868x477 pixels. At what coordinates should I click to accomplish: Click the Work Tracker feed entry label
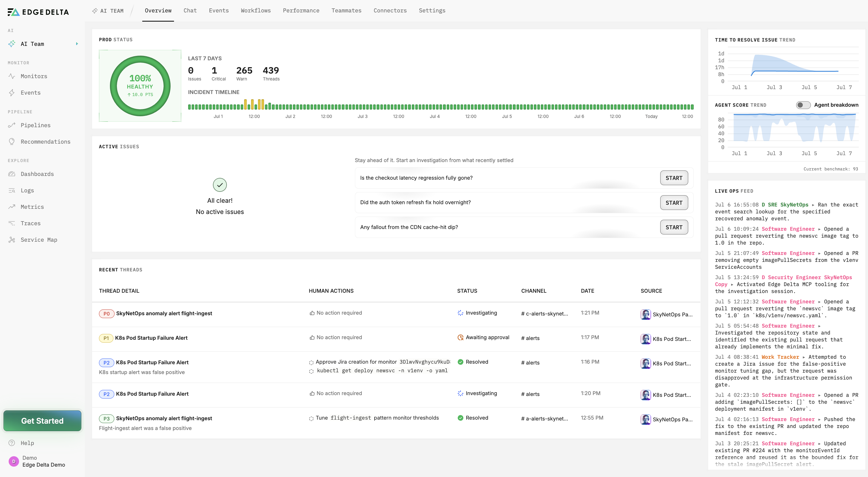780,357
